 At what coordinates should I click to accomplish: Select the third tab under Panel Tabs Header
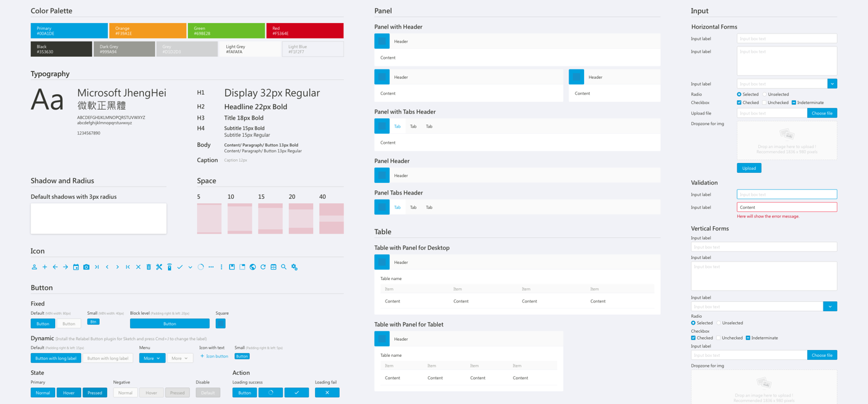[429, 208]
